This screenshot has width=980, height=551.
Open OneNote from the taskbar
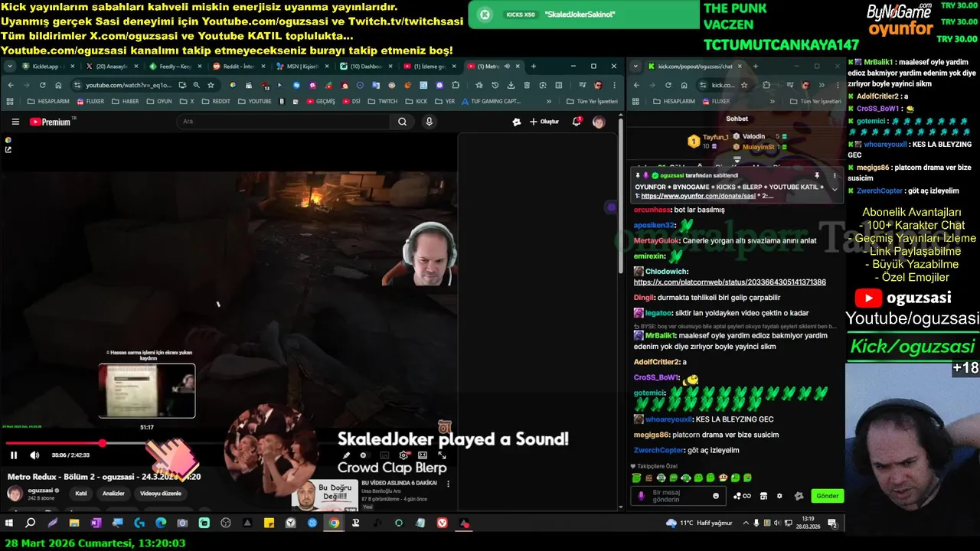pyautogui.click(x=96, y=523)
